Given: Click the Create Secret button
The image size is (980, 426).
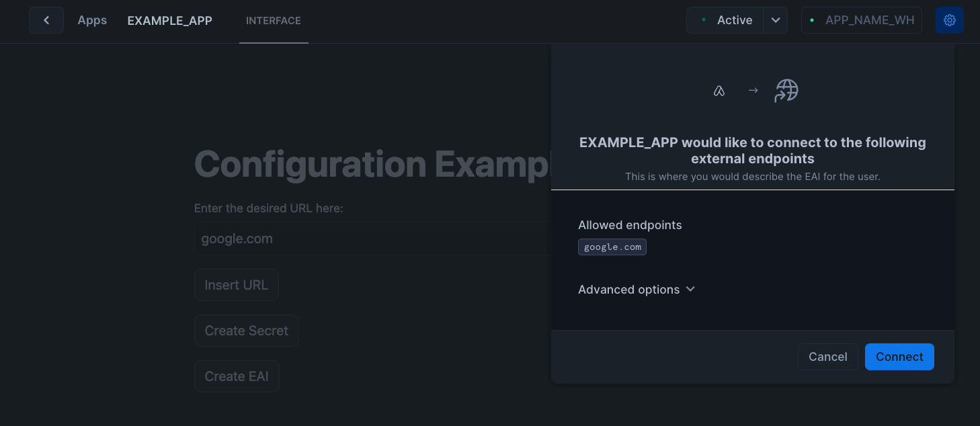Looking at the screenshot, I should pyautogui.click(x=246, y=330).
